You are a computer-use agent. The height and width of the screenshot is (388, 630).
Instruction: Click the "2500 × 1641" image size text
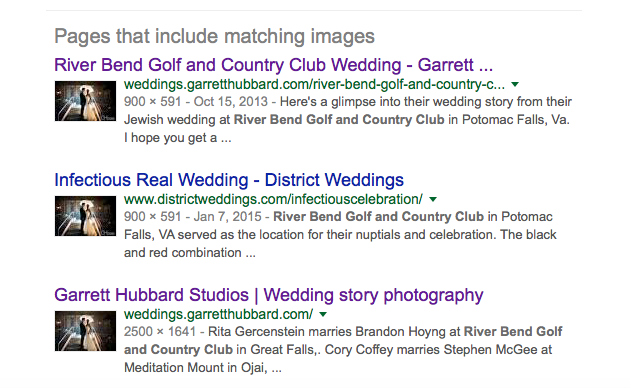coord(160,331)
